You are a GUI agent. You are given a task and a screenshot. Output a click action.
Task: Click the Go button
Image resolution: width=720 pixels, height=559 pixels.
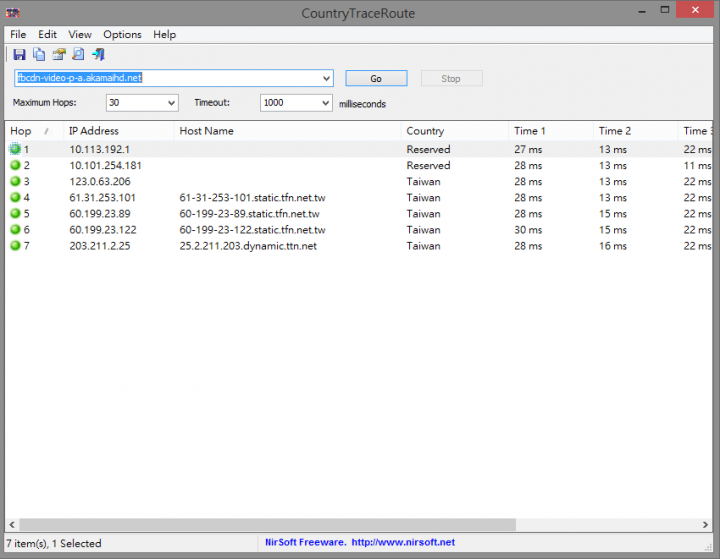click(376, 79)
